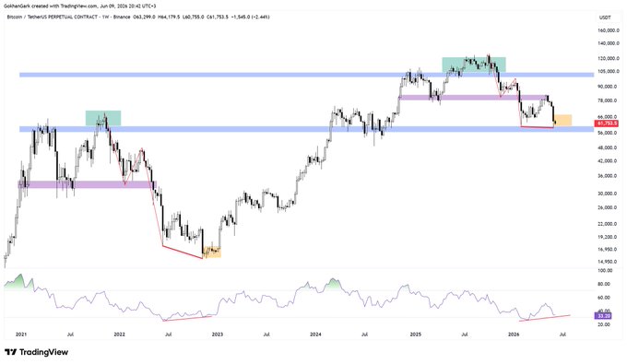Click the 140,000.0 price axis label
Screen dimensions: 627x364
(608, 43)
